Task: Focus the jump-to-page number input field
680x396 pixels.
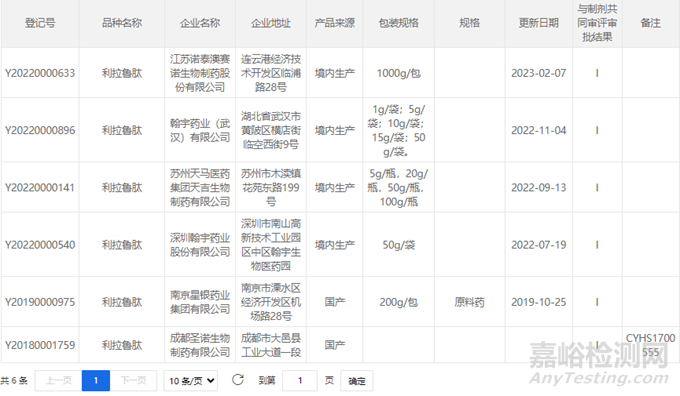Action: (x=300, y=381)
